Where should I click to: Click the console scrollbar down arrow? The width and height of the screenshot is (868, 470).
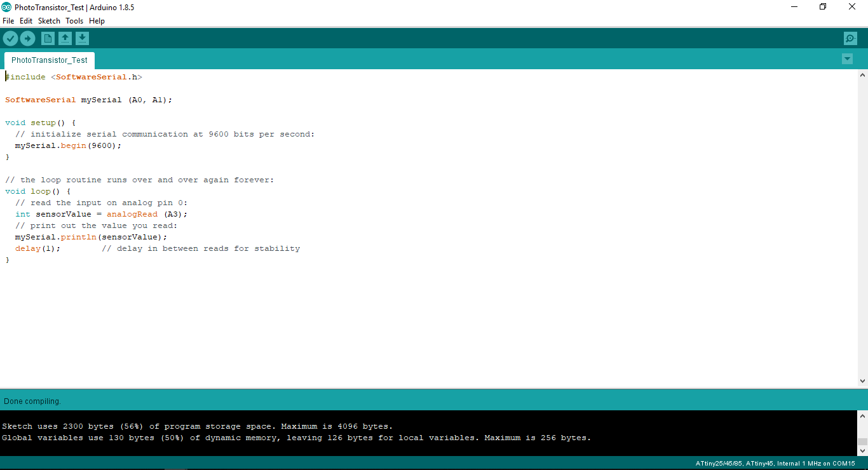(x=862, y=450)
